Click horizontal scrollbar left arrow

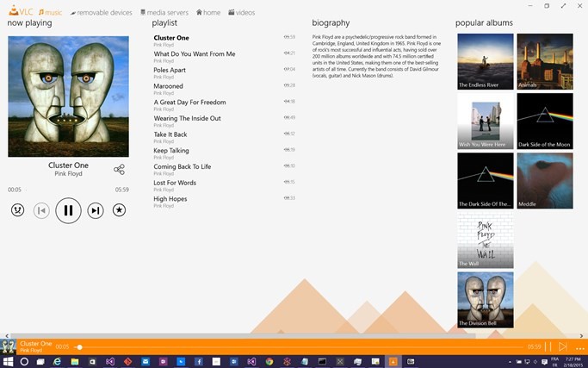pyautogui.click(x=6, y=336)
